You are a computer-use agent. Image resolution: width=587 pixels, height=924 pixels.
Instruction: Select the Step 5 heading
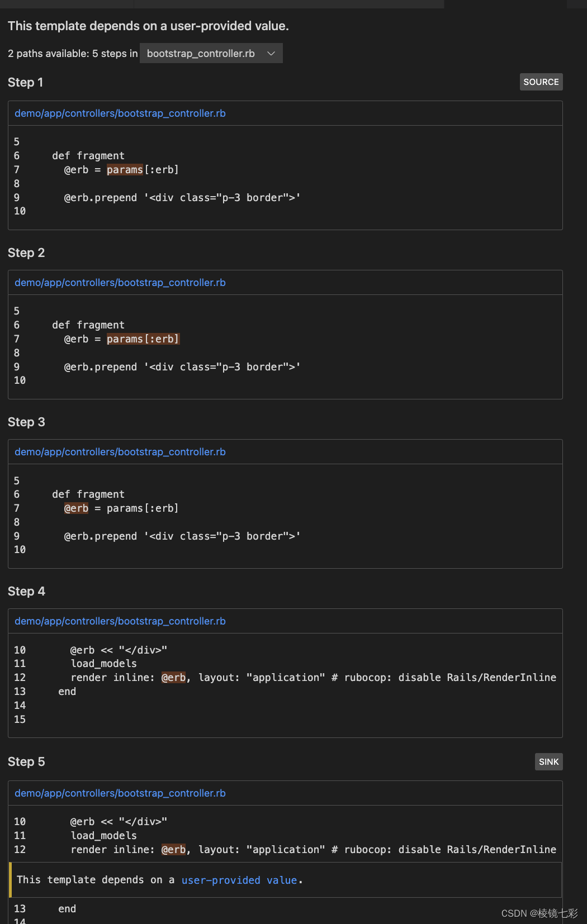tap(26, 762)
